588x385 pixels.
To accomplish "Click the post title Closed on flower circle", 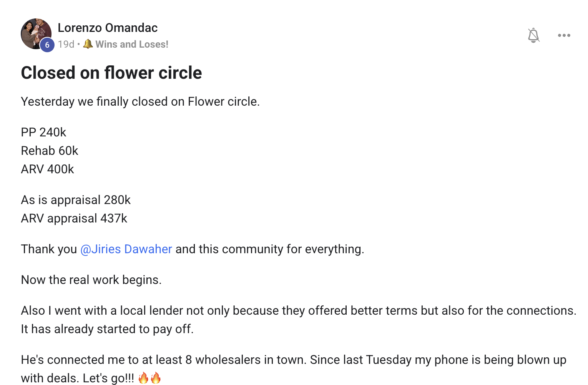I will click(x=111, y=73).
